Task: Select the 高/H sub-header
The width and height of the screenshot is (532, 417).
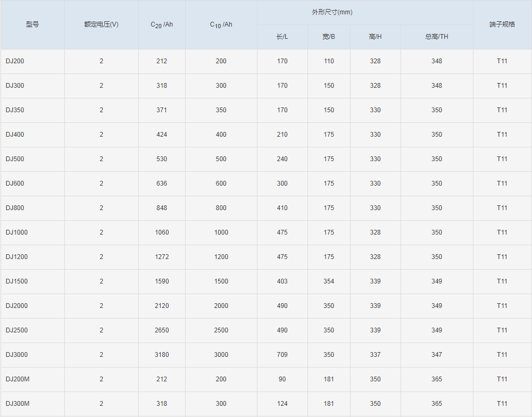Action: click(x=375, y=37)
